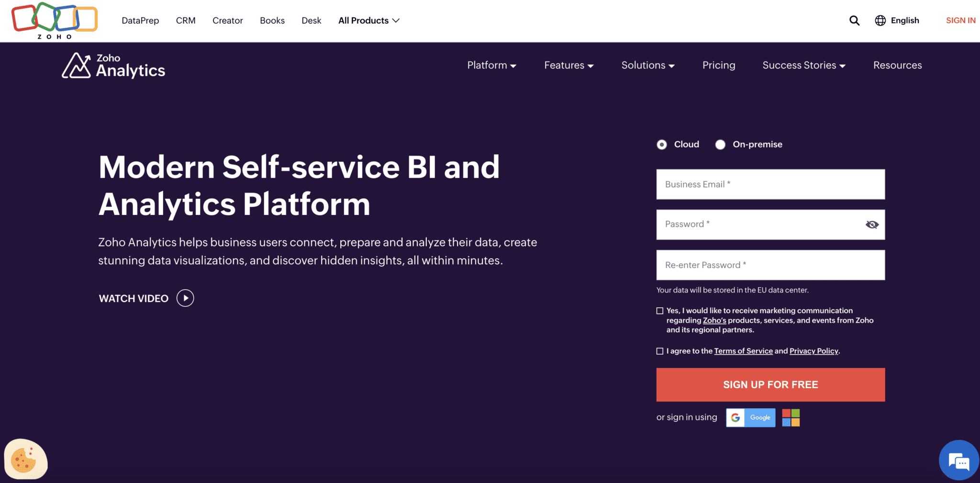Click the Zoho logo in the header
The image size is (980, 483).
[x=55, y=21]
